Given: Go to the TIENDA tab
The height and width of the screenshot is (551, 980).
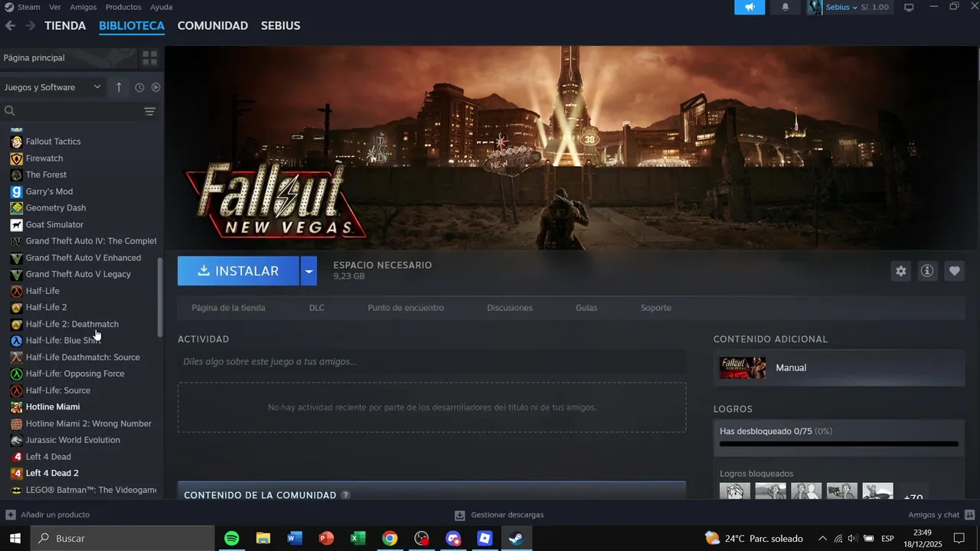Looking at the screenshot, I should click(x=65, y=25).
